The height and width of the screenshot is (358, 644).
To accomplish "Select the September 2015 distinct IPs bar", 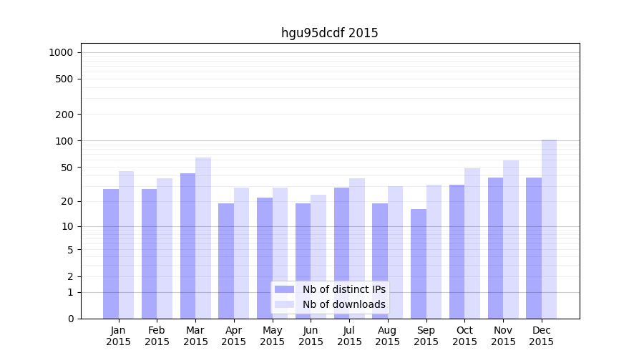I will point(419,263).
